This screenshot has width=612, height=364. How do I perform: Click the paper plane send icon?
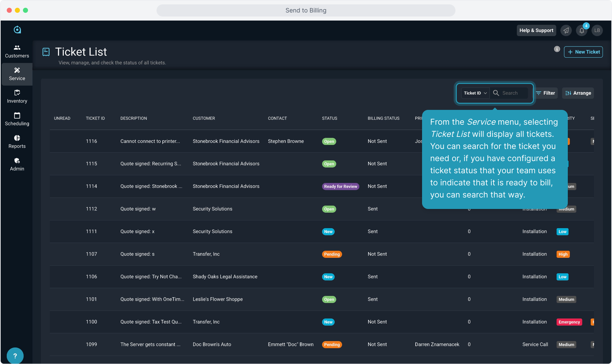pos(566,31)
